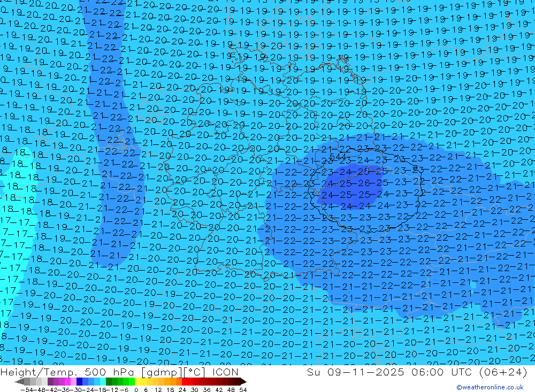The image size is (535, 392).
Task: Click the -18 label on the colour scale
Action: pyautogui.click(x=100, y=390)
